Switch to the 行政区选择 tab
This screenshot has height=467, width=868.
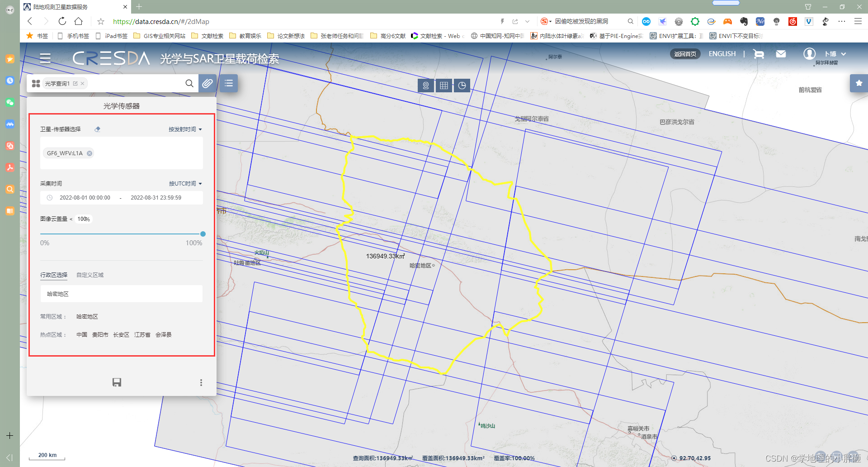[54, 275]
